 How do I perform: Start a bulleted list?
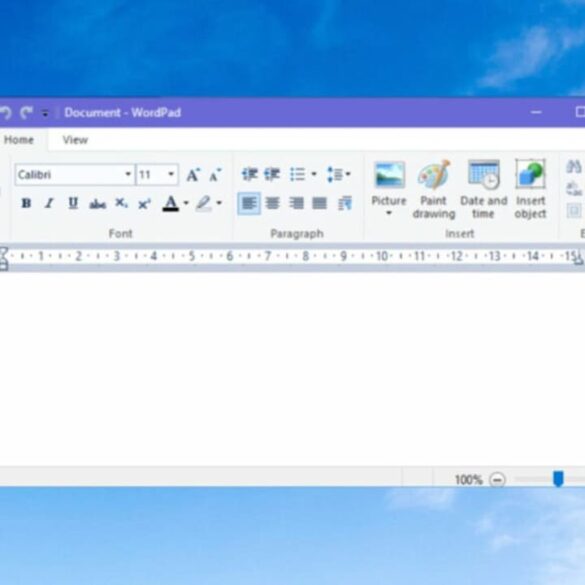click(x=298, y=174)
